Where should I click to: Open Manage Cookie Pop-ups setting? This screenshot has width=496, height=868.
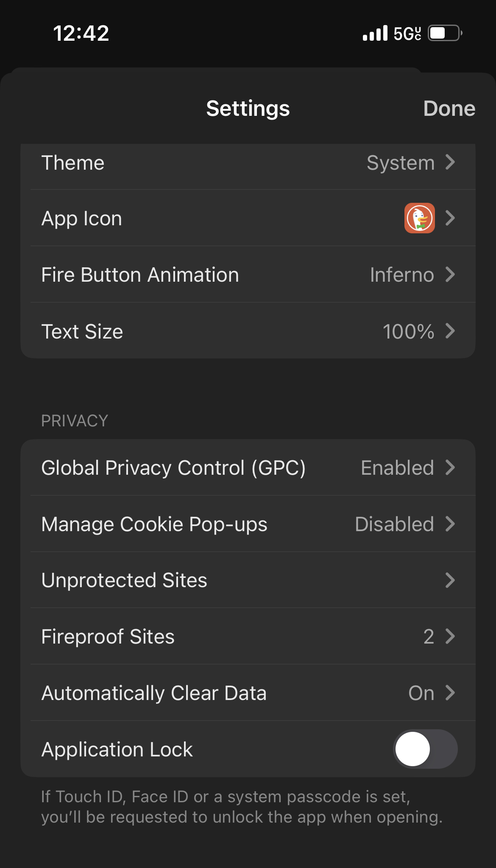pos(154,524)
